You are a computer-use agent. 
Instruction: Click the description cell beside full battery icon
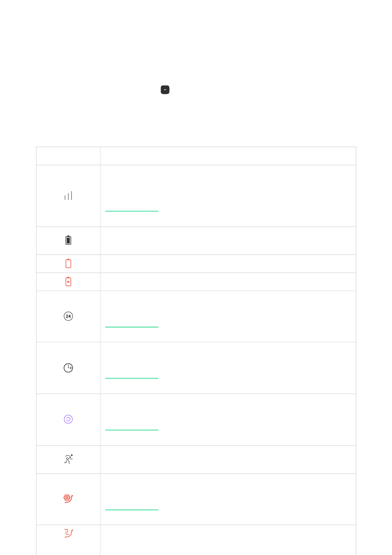228,241
